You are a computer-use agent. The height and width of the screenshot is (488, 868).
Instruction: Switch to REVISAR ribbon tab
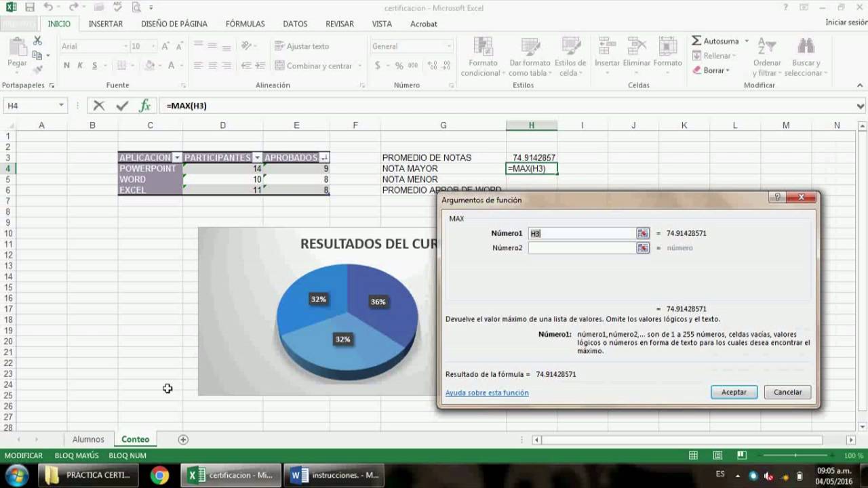(x=340, y=24)
